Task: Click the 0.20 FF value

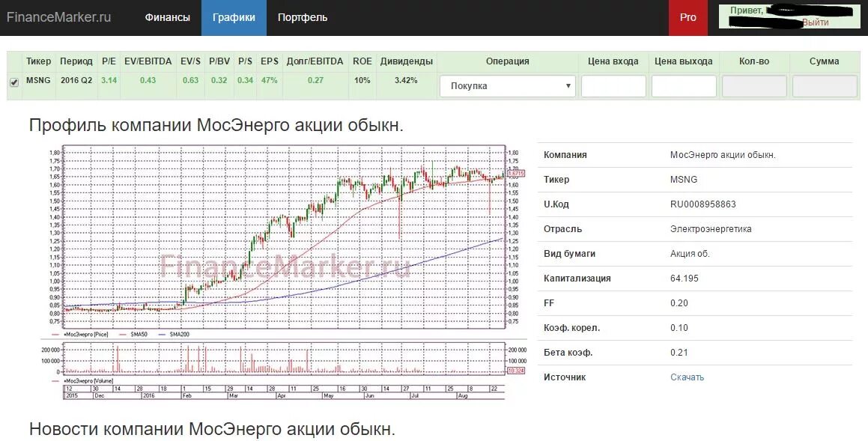Action: click(x=679, y=303)
